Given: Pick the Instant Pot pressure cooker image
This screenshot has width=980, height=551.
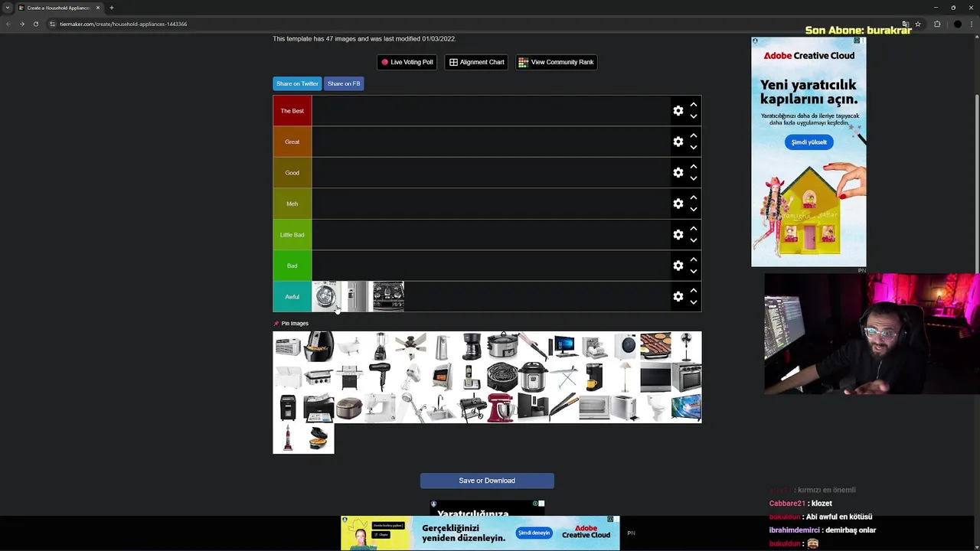Looking at the screenshot, I should click(x=533, y=377).
